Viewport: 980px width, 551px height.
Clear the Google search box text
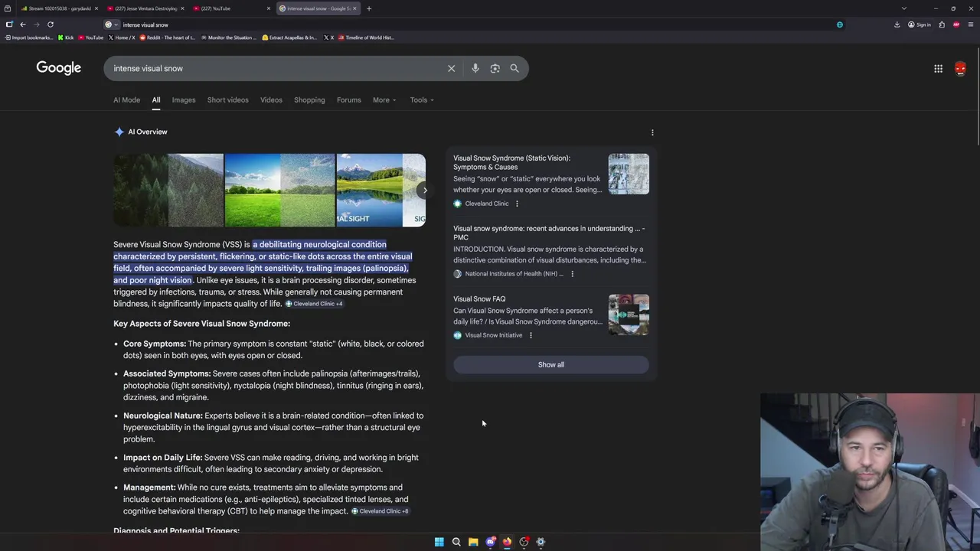pyautogui.click(x=451, y=68)
